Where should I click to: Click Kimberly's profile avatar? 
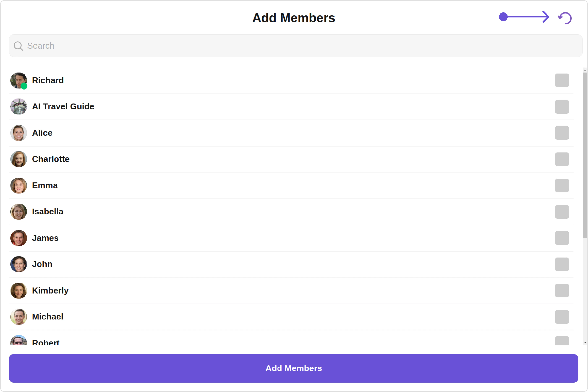point(19,291)
